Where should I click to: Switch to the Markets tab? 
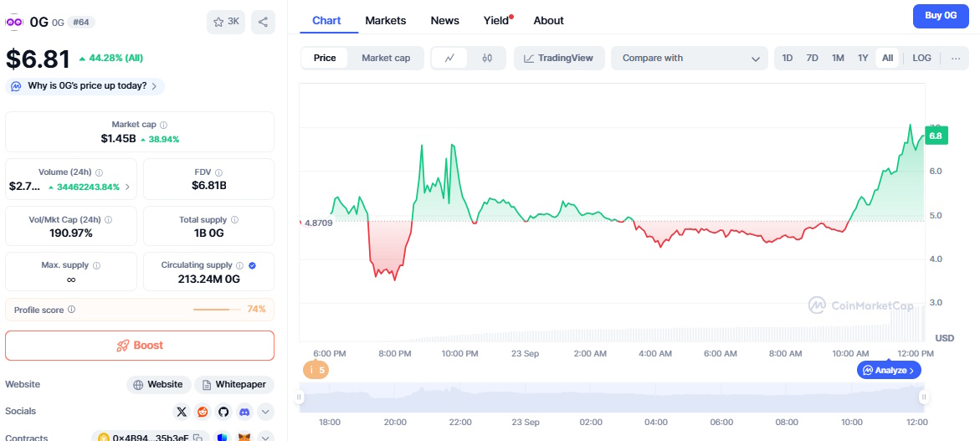coord(386,21)
